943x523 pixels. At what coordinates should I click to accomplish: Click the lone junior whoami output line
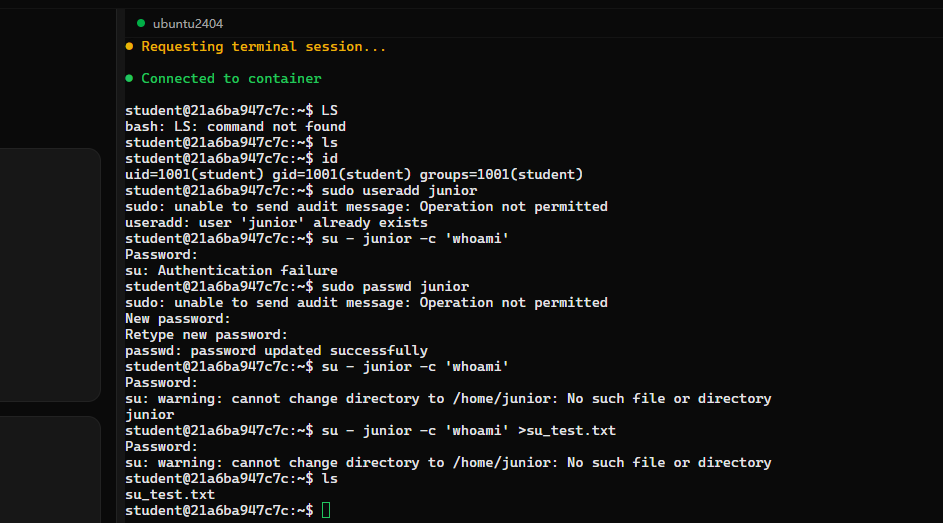click(149, 415)
